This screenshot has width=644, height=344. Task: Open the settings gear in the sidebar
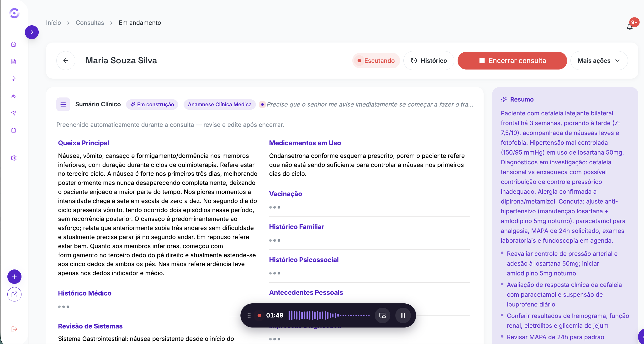click(14, 158)
